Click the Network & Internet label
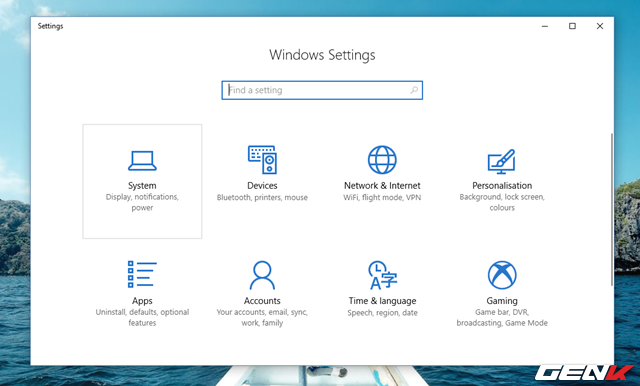This screenshot has width=640, height=386. click(382, 186)
